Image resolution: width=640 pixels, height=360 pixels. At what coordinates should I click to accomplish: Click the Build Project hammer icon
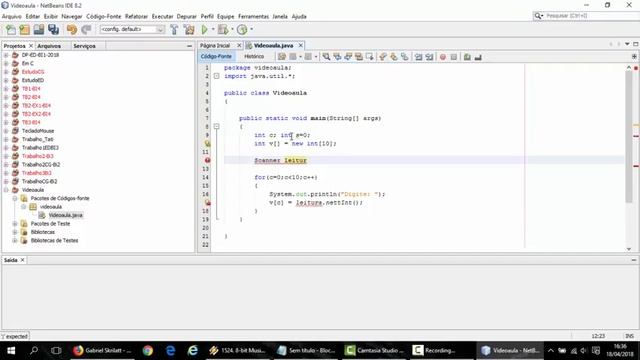click(174, 29)
